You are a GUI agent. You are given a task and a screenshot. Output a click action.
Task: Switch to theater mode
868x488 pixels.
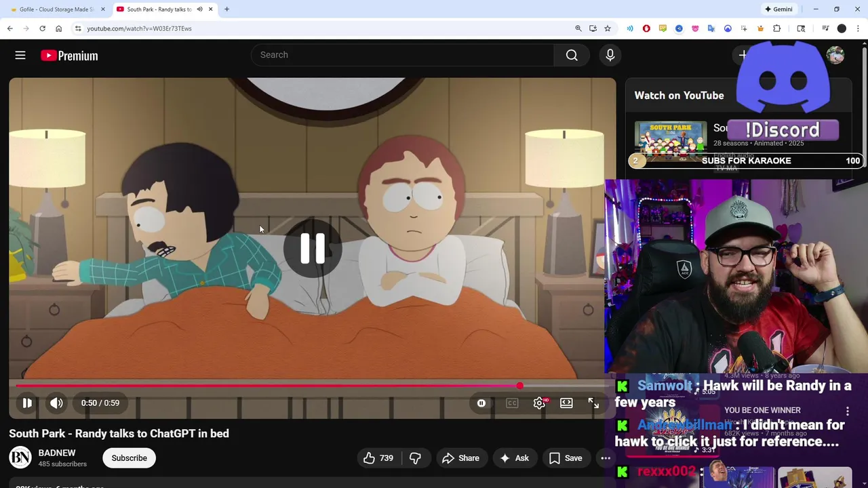[x=566, y=403]
